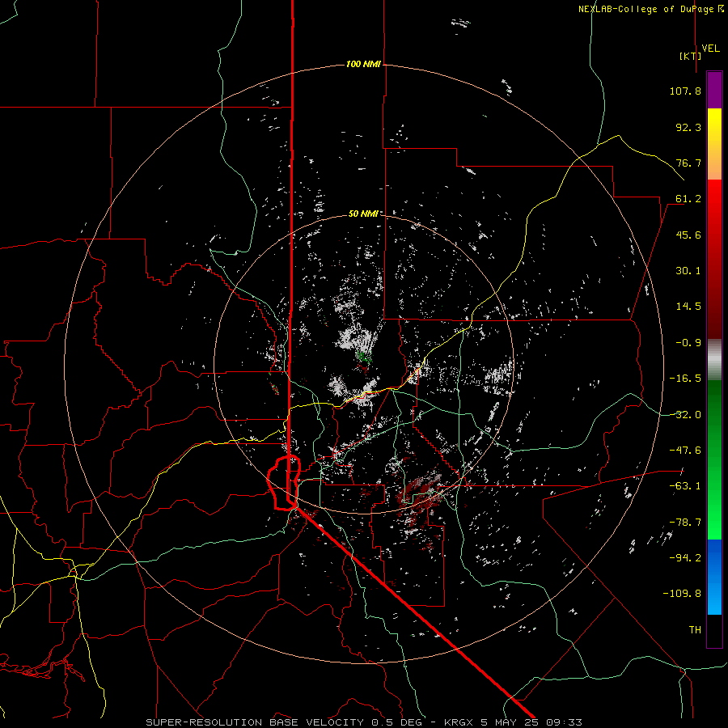
Task: Click the 14.5 legend value
Action: (x=688, y=307)
